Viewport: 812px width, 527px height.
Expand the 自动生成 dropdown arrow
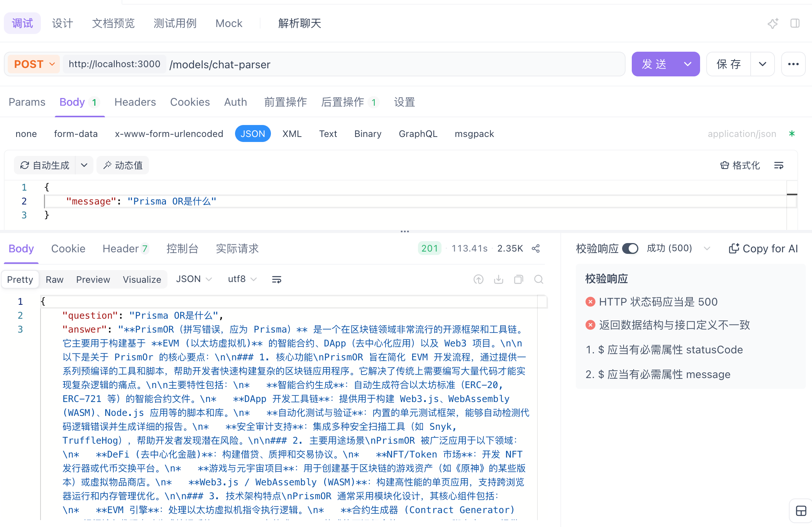tap(84, 166)
